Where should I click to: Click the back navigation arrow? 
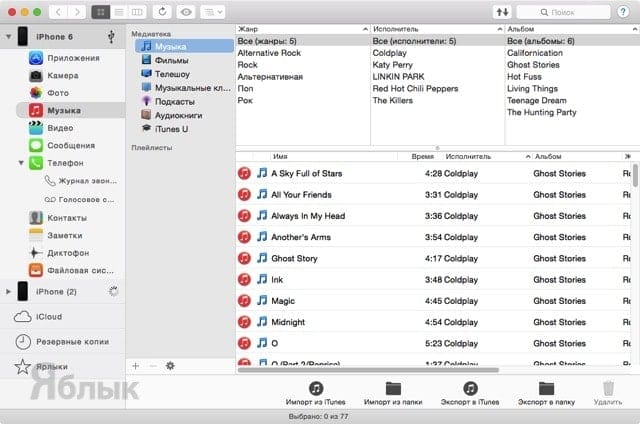coord(58,12)
